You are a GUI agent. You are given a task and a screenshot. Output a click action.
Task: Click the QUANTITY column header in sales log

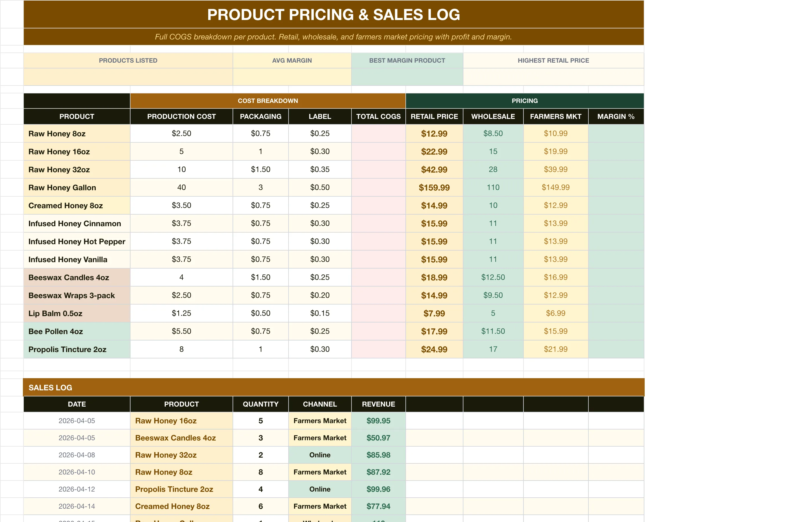click(x=260, y=404)
